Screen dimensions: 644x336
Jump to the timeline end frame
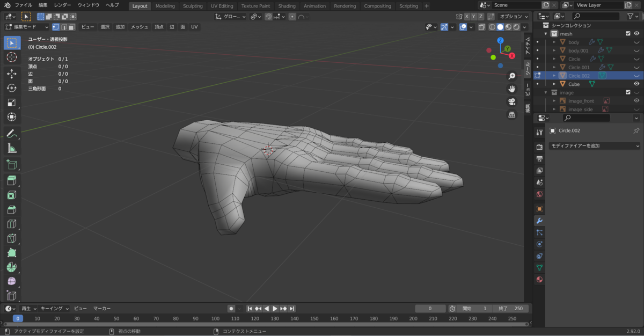tap(291, 309)
